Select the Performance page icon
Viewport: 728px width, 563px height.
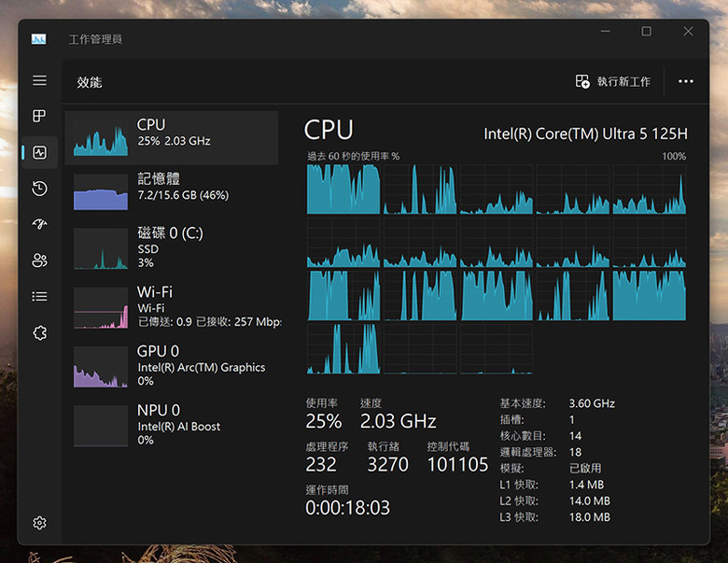39,152
